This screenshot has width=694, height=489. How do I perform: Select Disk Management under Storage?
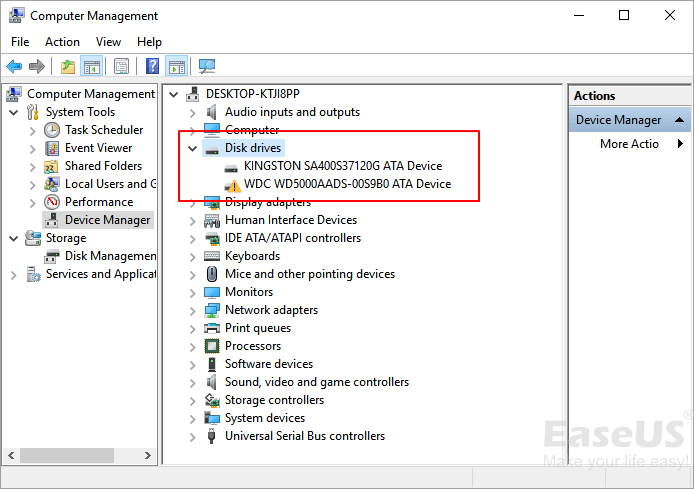point(110,256)
